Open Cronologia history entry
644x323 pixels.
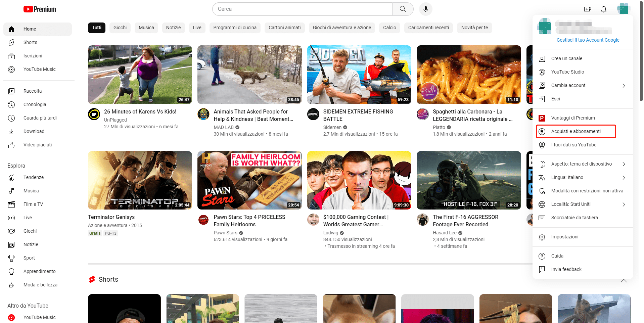[x=38, y=104]
